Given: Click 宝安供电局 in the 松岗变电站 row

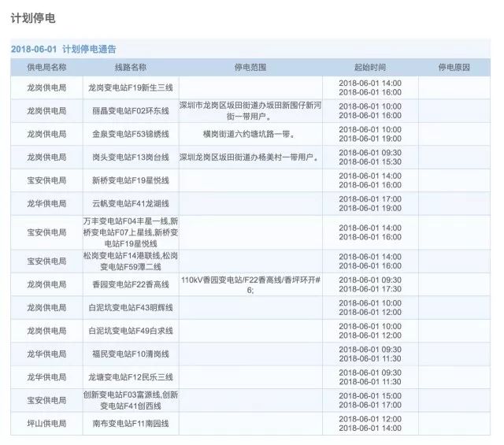Looking at the screenshot, I should coord(46,261).
